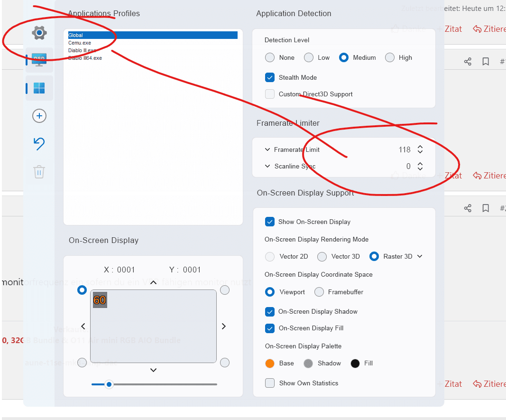Image resolution: width=506 pixels, height=420 pixels.
Task: Click the Scanline Sync value 0
Action: [408, 166]
